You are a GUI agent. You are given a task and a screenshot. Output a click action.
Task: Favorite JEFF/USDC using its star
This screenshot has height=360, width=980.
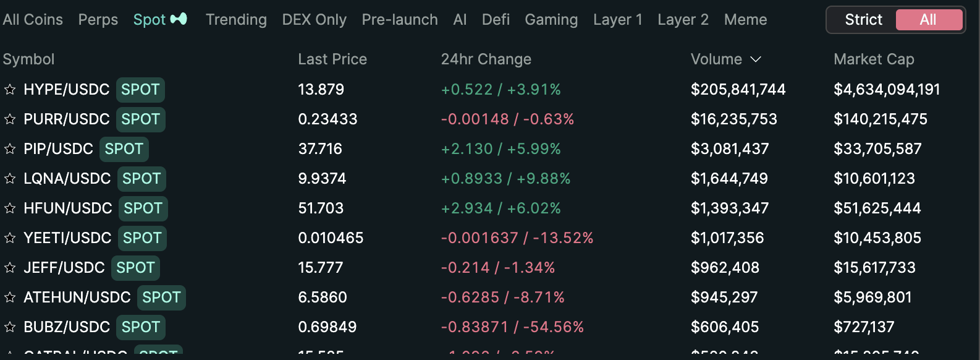pos(10,268)
